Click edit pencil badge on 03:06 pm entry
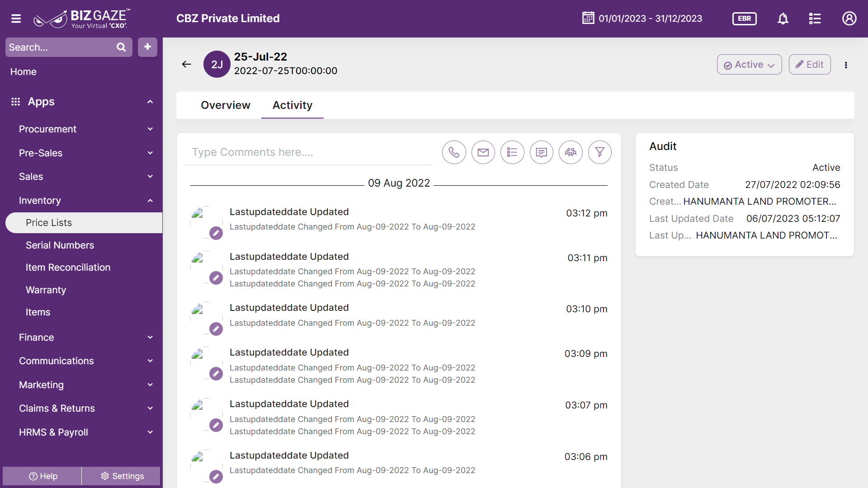Viewport: 868px width, 488px height. [216, 476]
